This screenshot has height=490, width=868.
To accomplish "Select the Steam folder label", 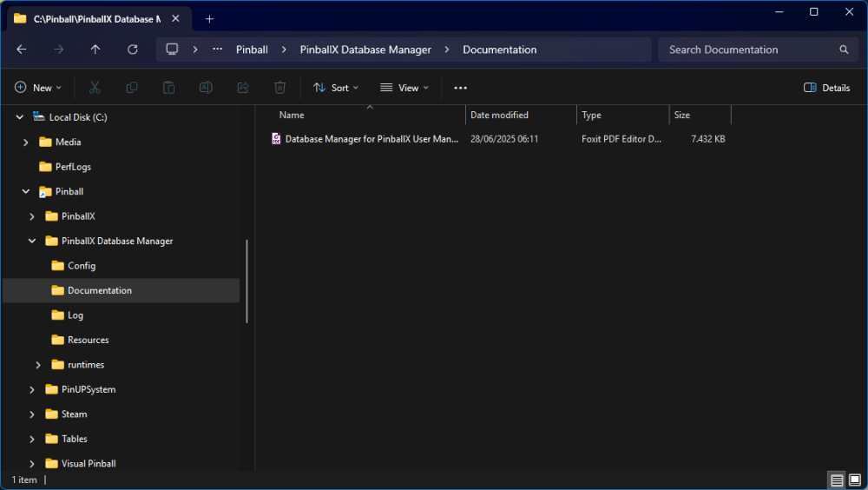I will pos(74,414).
